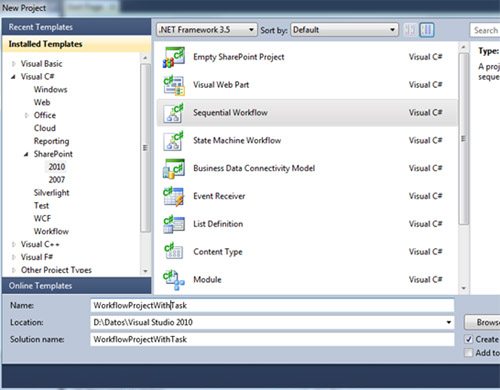The image size is (500, 390).
Task: Expand the Office tree node
Action: point(26,115)
